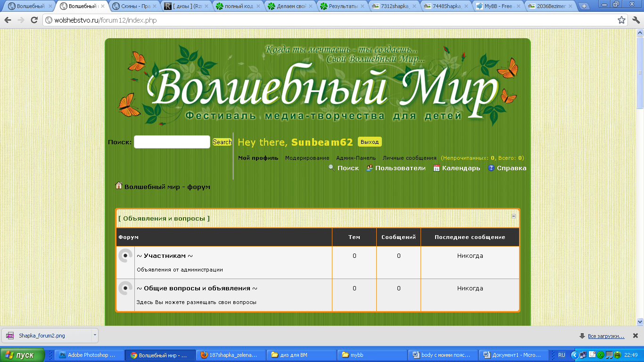Click the yellow Search button

[222, 142]
